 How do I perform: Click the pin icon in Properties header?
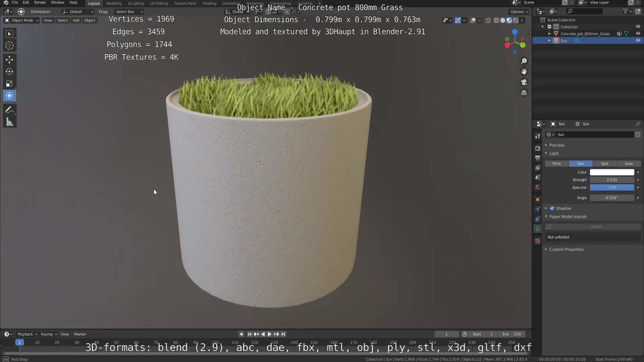[638, 124]
